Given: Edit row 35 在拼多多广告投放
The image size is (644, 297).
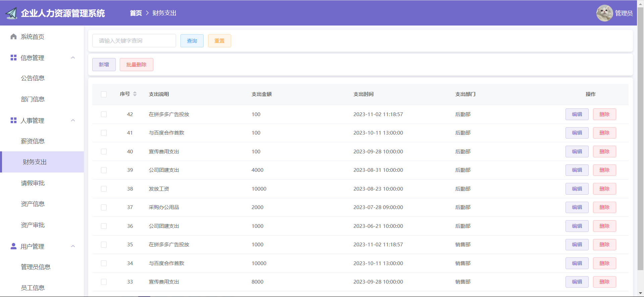Looking at the screenshot, I should coord(577,245).
